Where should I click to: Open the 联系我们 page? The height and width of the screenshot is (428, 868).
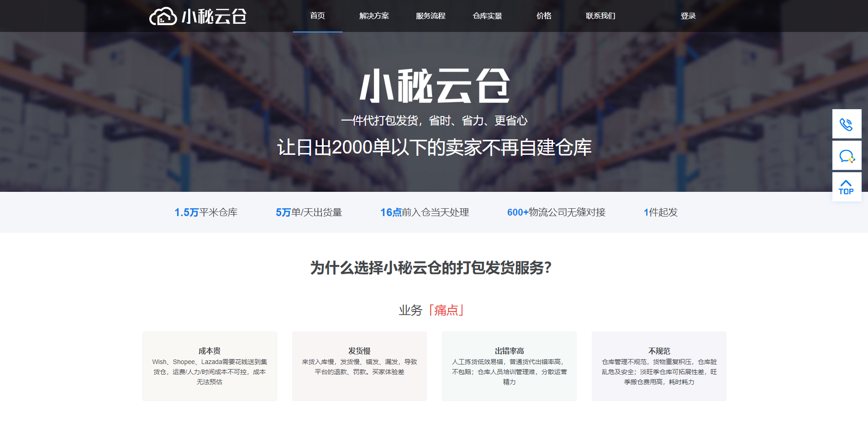pyautogui.click(x=600, y=16)
